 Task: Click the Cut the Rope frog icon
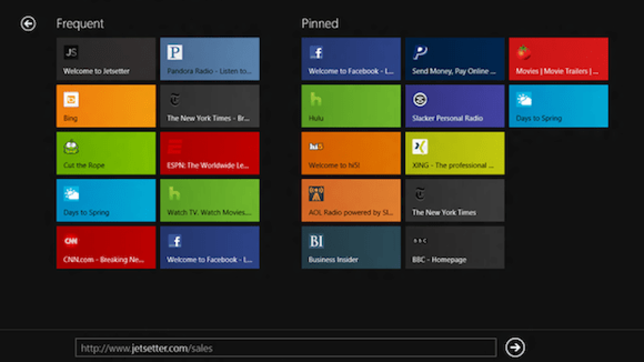click(x=71, y=147)
